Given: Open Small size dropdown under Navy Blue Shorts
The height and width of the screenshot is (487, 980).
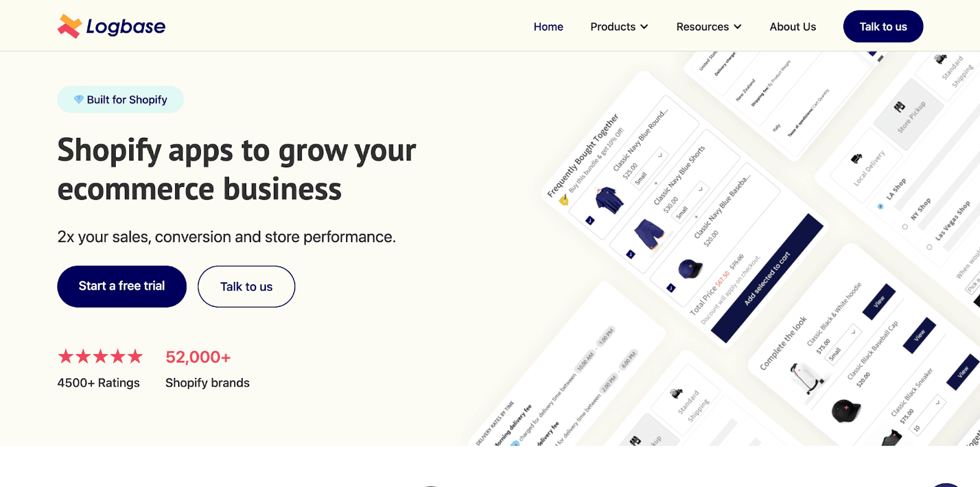Looking at the screenshot, I should [x=691, y=203].
